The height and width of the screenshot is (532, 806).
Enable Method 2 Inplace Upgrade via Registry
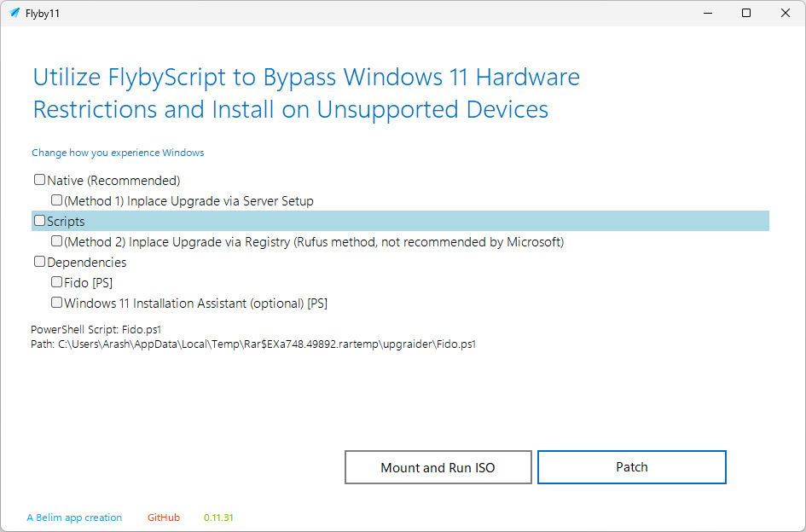(56, 241)
